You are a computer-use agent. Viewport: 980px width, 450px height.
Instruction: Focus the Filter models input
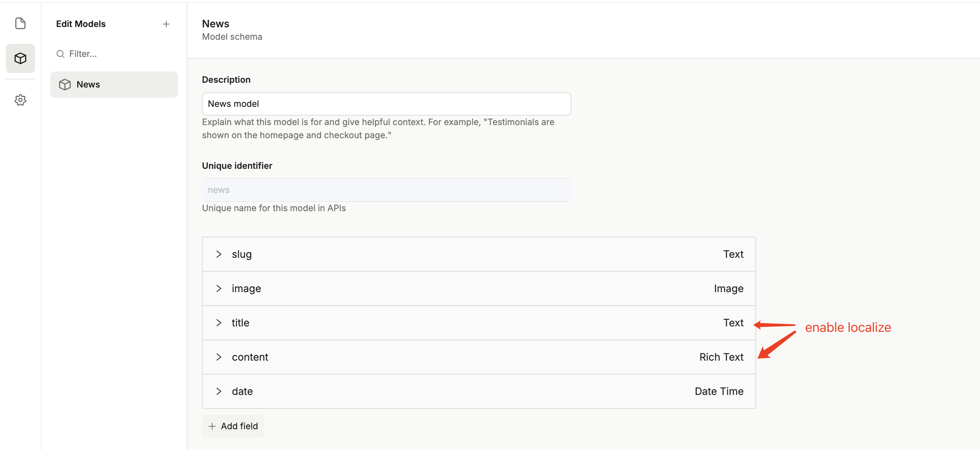tap(118, 54)
